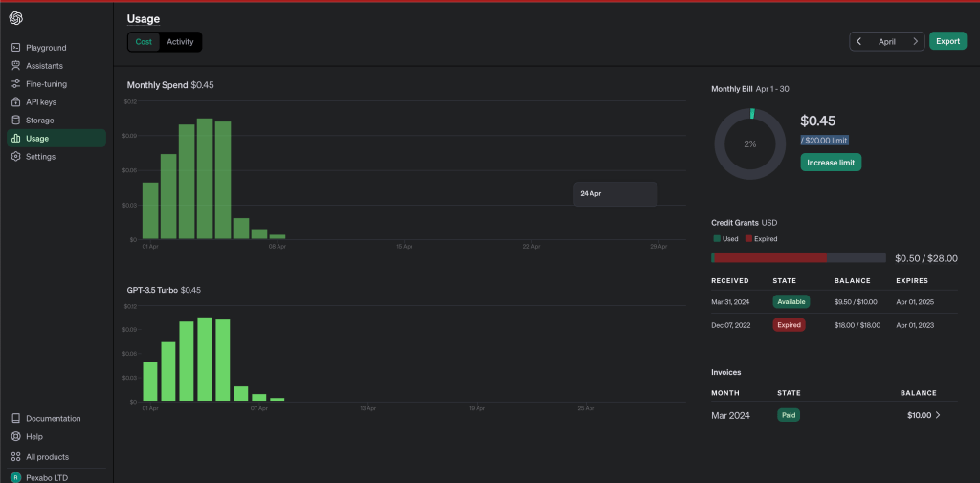Click the OpenAI logo icon
Screen dimensions: 980x483
tap(16, 18)
